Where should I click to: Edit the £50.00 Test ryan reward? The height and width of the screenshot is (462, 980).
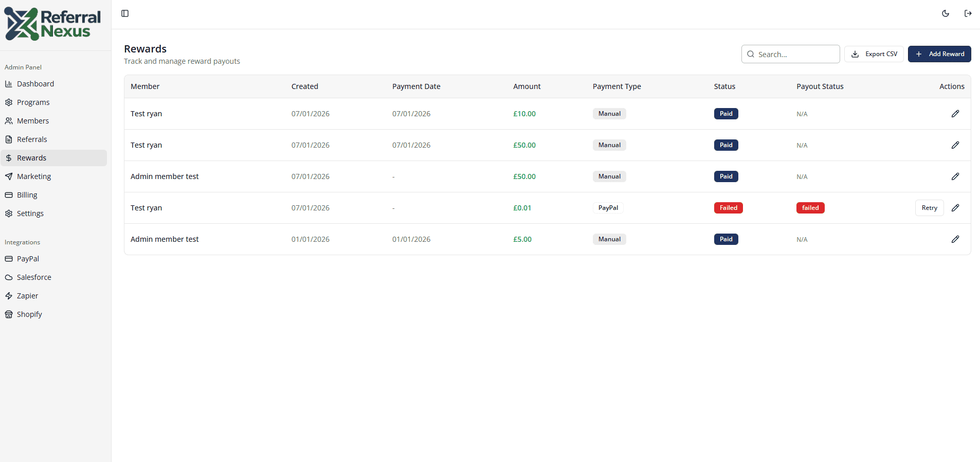pos(955,145)
